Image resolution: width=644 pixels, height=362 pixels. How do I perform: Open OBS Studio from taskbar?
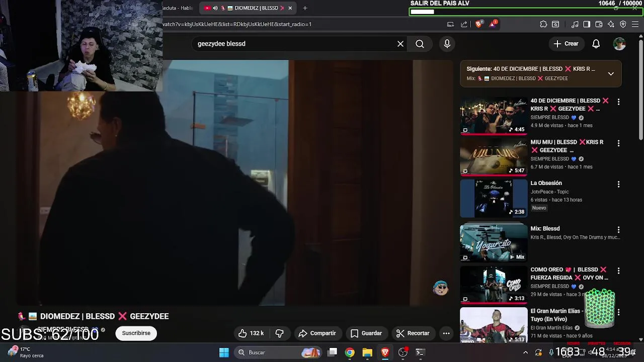[x=403, y=352]
